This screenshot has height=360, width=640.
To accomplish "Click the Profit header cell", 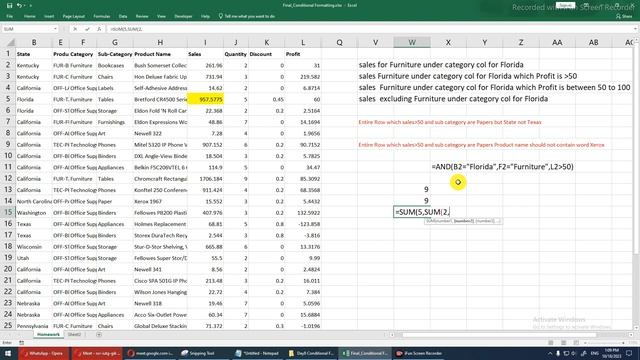I will coord(303,54).
